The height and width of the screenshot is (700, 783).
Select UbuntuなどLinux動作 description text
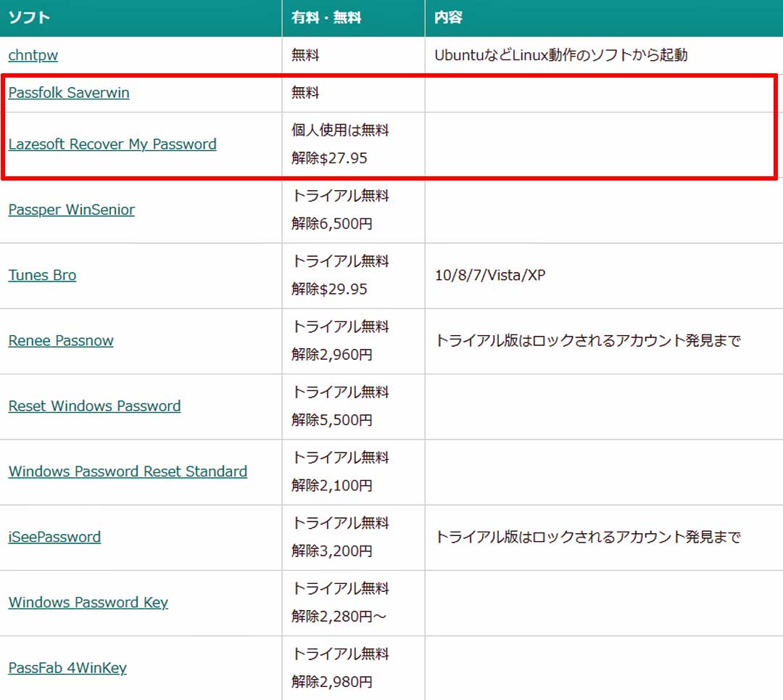tap(560, 55)
